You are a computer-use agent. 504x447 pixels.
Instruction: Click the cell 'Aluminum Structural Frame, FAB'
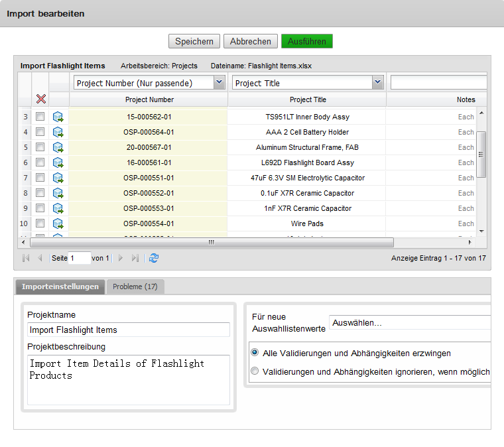coord(307,147)
